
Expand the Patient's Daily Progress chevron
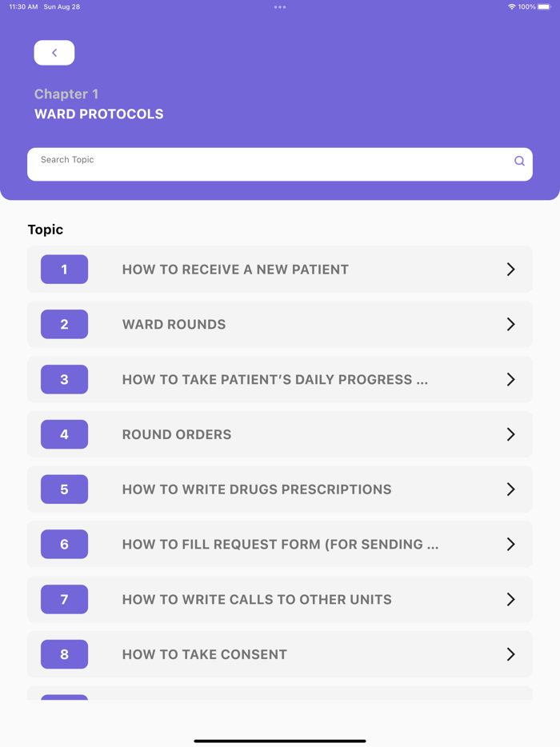510,380
